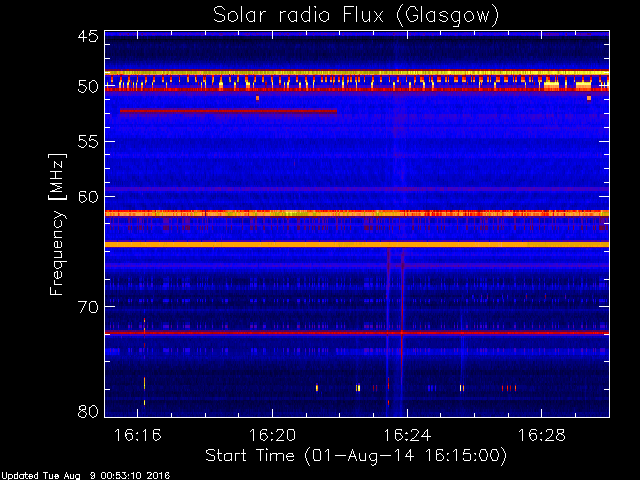Click the 16:16 time tick label
The width and height of the screenshot is (640, 480).
tap(138, 435)
